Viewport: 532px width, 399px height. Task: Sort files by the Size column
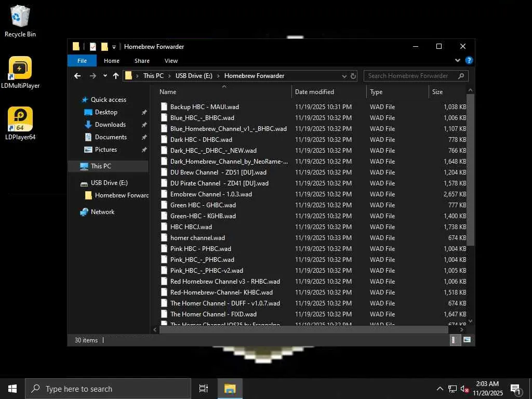(448, 91)
